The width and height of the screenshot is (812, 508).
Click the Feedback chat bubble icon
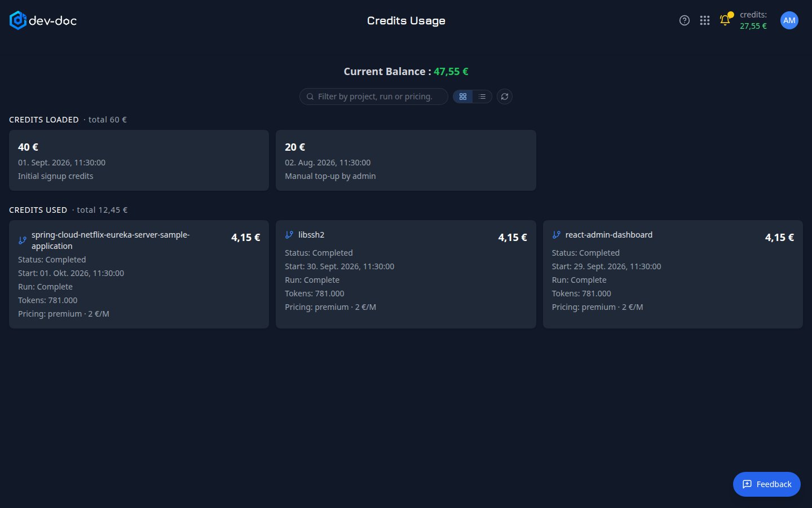[x=747, y=484]
